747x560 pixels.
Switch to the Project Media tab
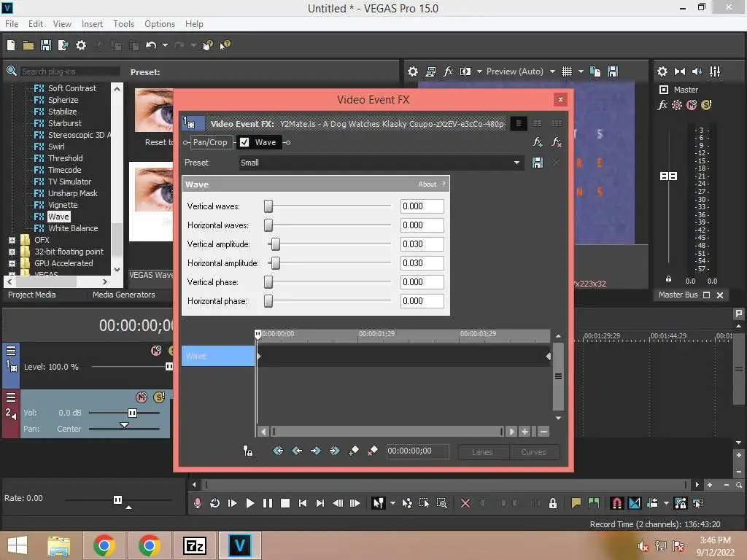point(31,295)
